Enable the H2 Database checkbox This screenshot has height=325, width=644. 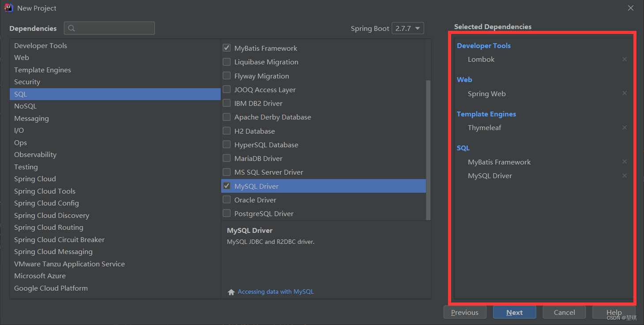point(226,131)
